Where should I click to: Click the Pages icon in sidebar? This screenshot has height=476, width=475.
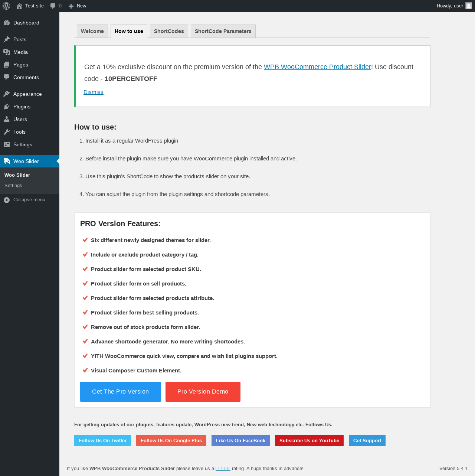coord(7,65)
